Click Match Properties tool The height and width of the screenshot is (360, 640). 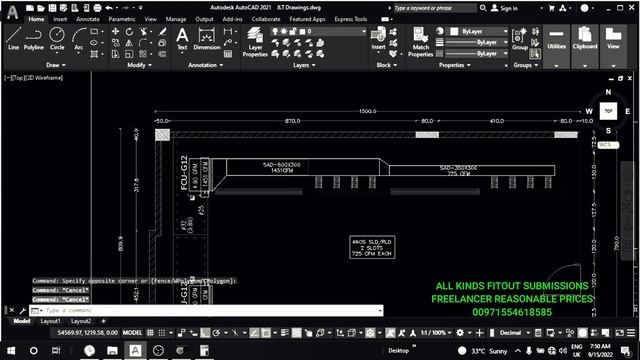pos(420,42)
